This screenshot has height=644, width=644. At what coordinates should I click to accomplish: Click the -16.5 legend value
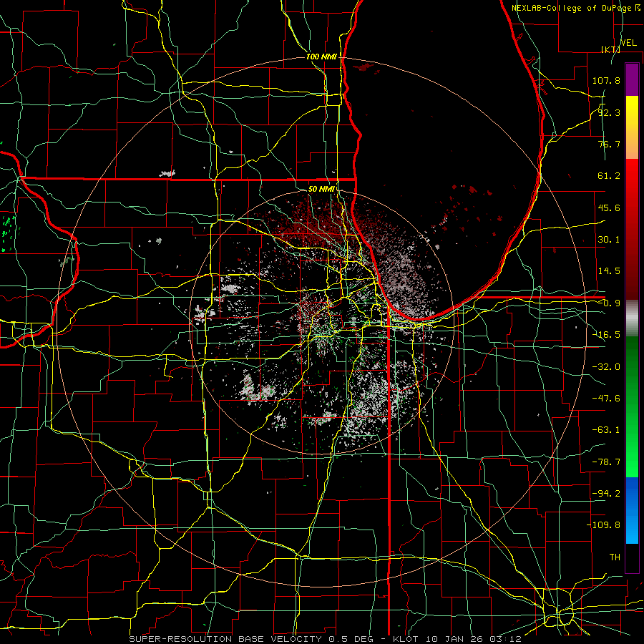606,335
